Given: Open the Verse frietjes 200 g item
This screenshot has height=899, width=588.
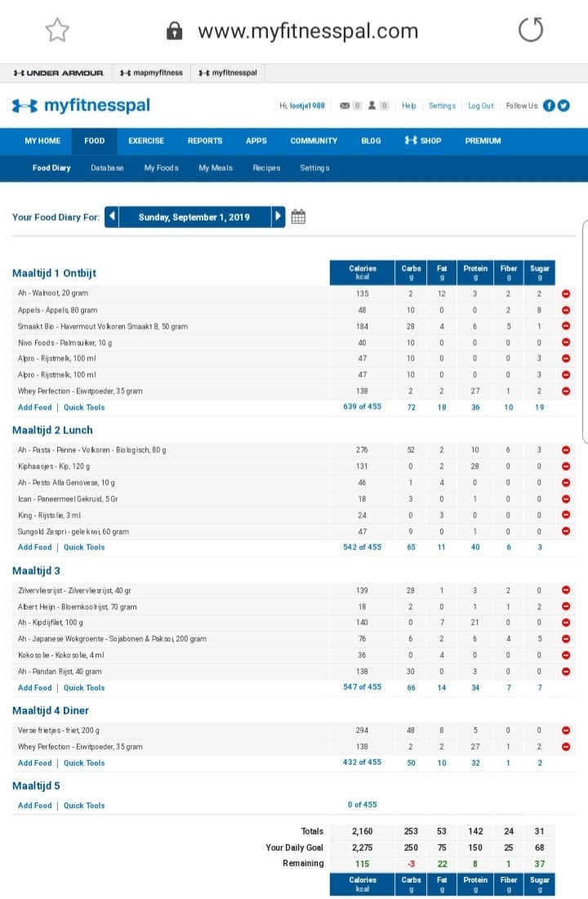Looking at the screenshot, I should 59,731.
